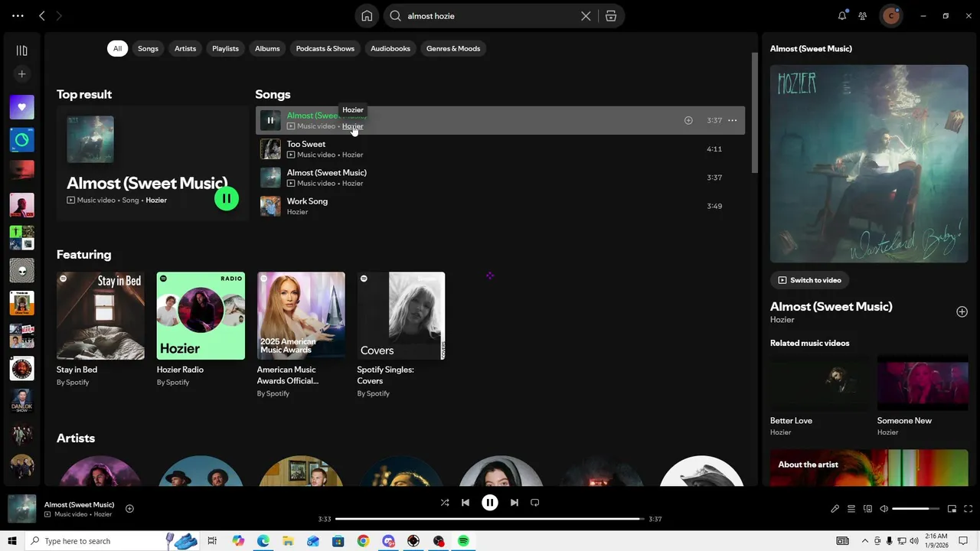Open Connect to a device icon
Screen dimensions: 980x551
pos(867,509)
